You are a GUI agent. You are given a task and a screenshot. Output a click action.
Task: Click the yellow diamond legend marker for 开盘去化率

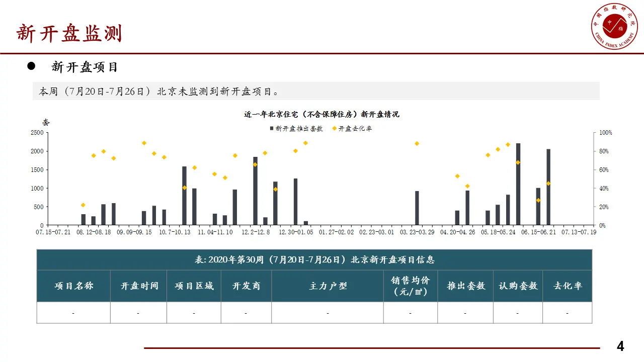334,128
